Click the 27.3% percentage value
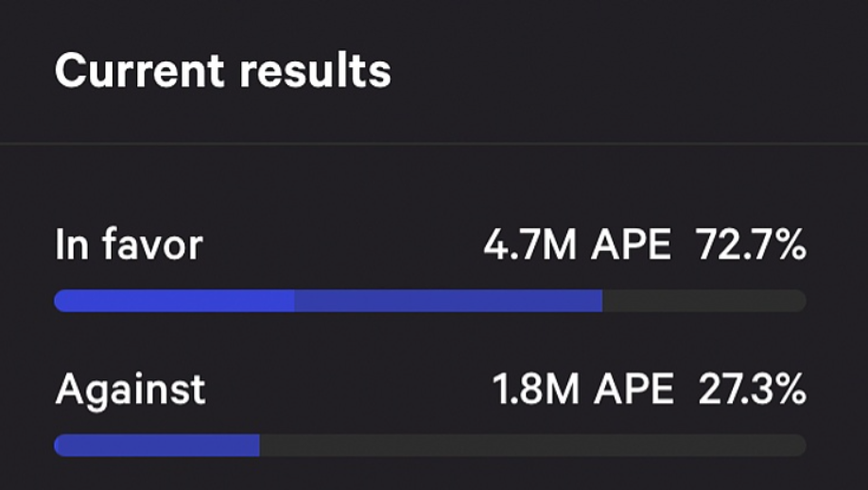The image size is (868, 490). click(753, 389)
